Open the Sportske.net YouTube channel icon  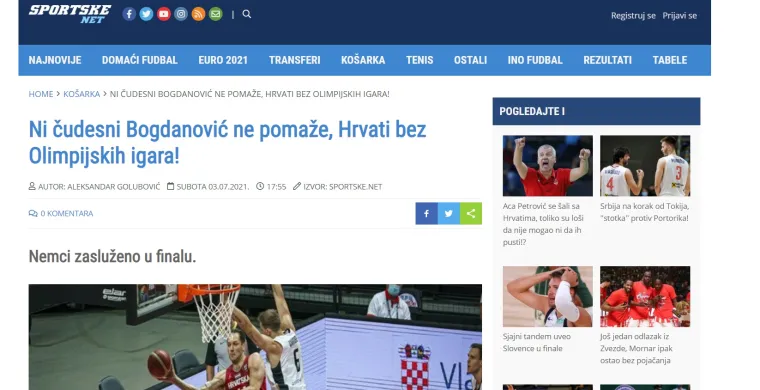(164, 14)
